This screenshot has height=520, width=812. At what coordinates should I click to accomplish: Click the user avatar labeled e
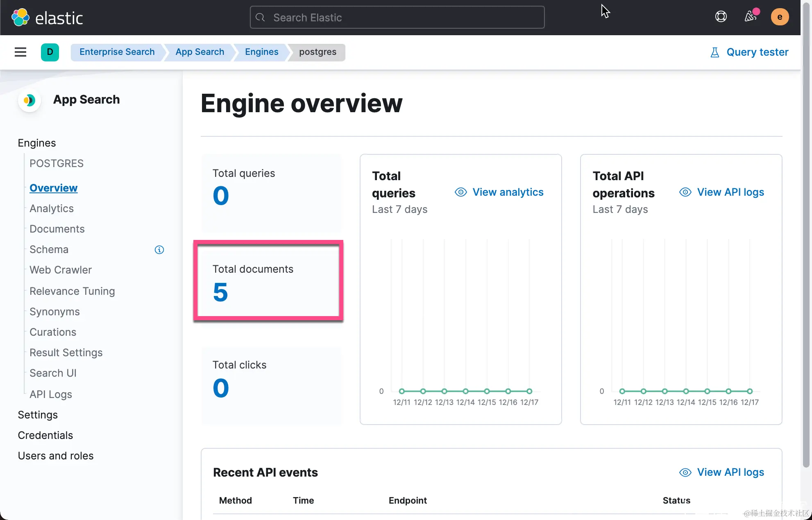click(779, 17)
